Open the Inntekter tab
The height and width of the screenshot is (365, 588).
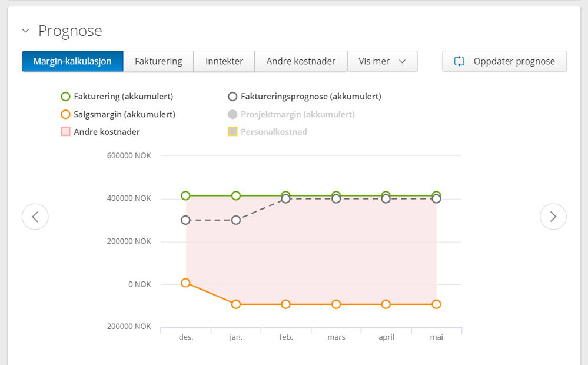coord(224,61)
